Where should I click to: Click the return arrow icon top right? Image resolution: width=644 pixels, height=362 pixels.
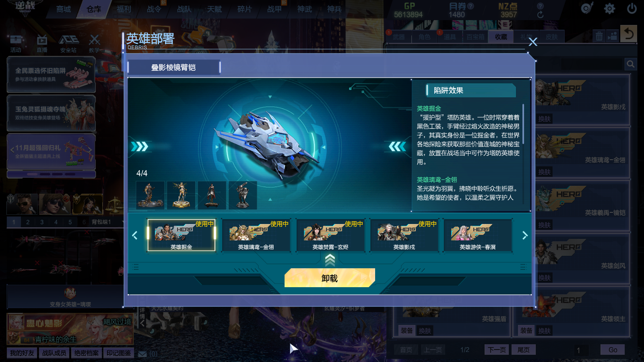click(x=629, y=34)
